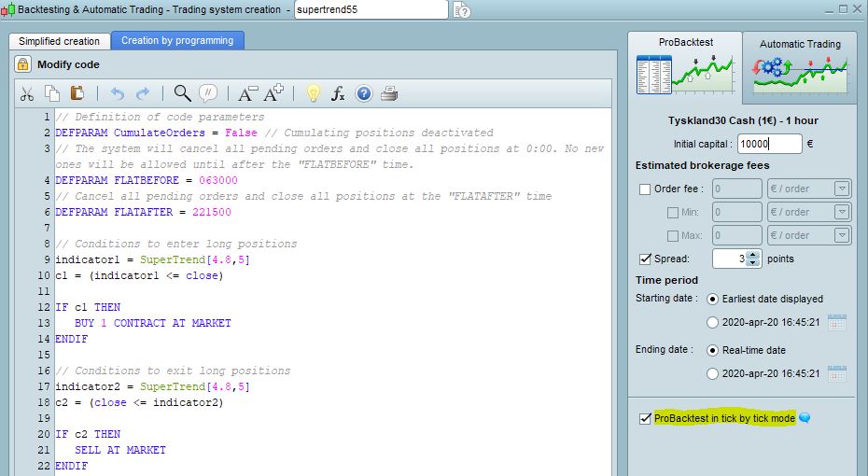Disable ProBacktest in tick by tick mode

644,418
